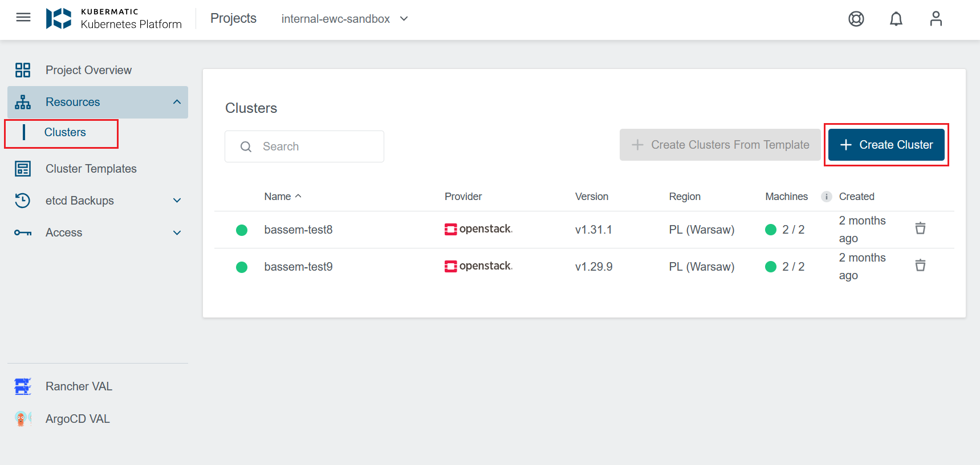
Task: Expand the Access section chevron
Action: (x=177, y=232)
